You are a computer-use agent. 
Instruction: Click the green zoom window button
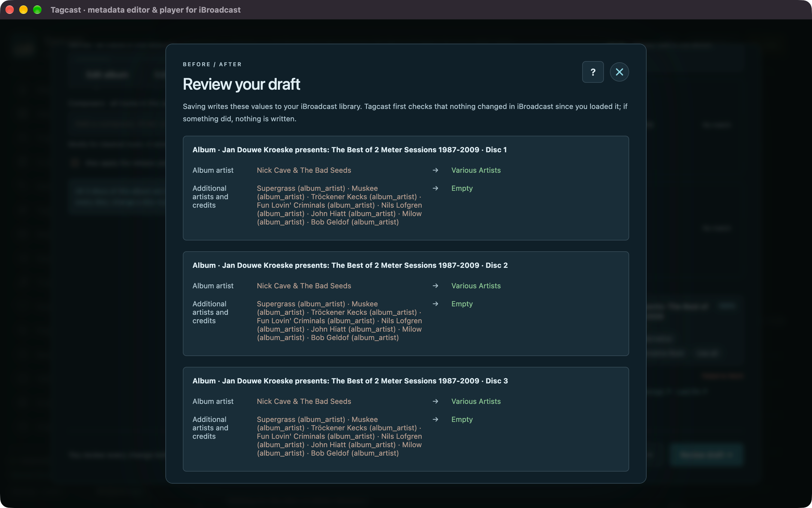[37, 10]
